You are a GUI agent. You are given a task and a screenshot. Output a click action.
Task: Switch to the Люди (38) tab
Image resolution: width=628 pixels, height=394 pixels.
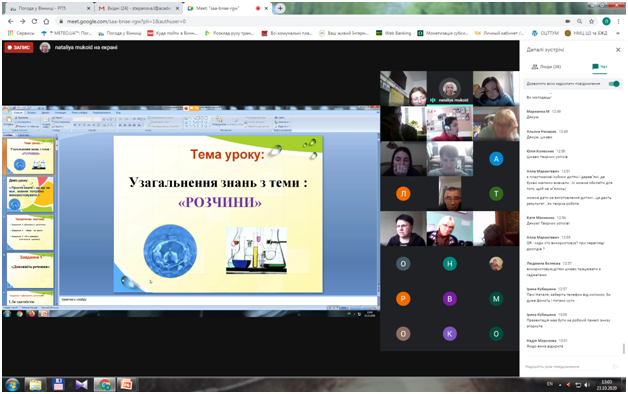(546, 67)
